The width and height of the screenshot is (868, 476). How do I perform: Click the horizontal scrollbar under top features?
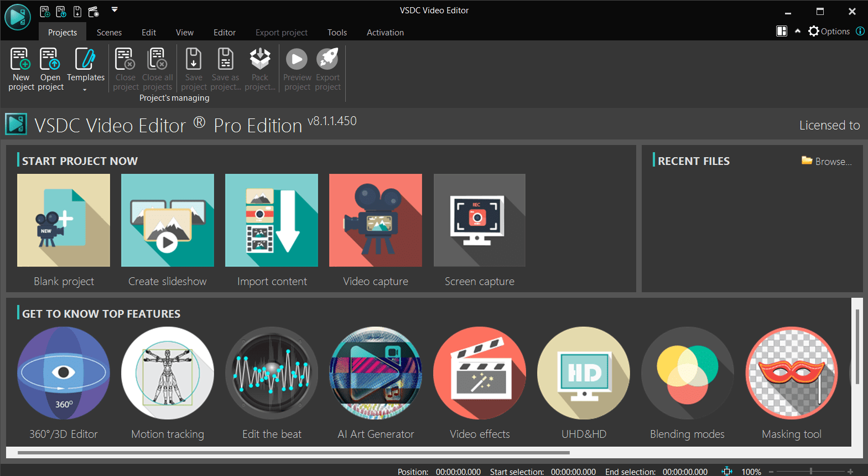(293, 453)
